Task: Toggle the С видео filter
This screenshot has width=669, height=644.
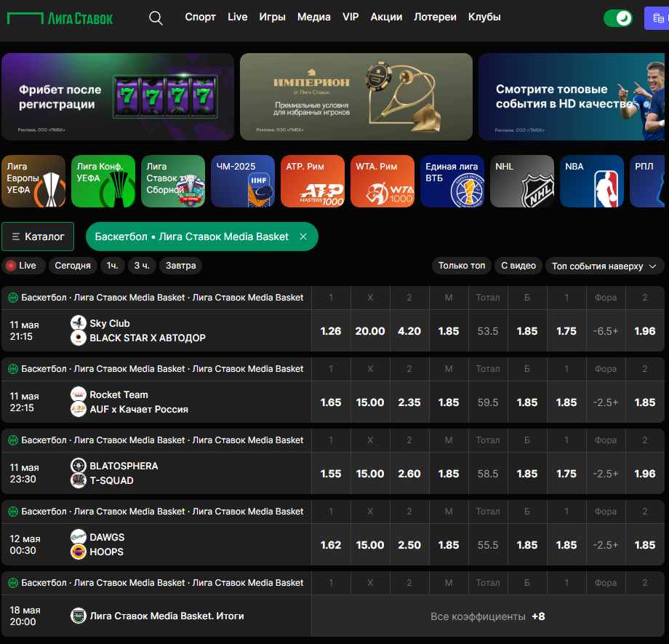Action: (518, 266)
